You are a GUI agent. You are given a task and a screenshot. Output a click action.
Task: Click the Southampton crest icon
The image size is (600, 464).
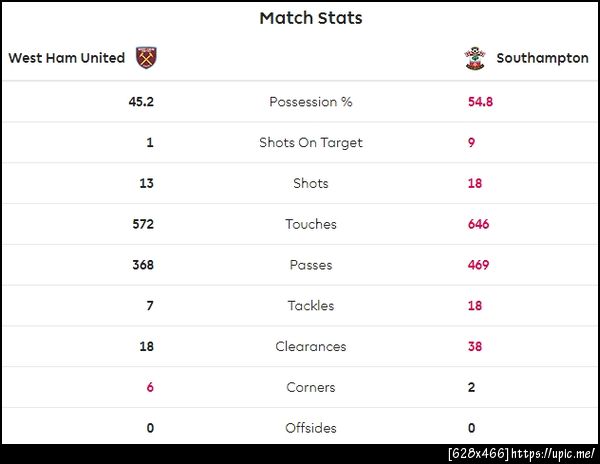click(473, 58)
